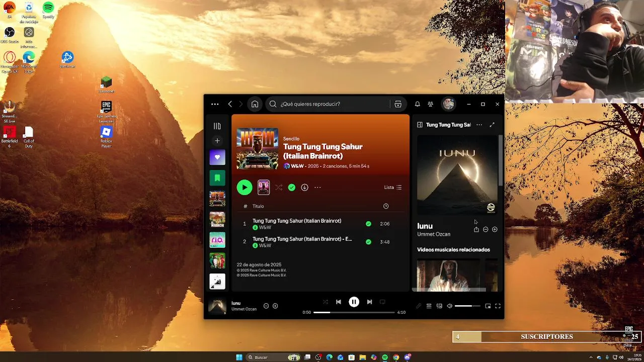Add Iunu to playlist from side panel plus
Viewport: 644px width, 362px height.
[495, 229]
